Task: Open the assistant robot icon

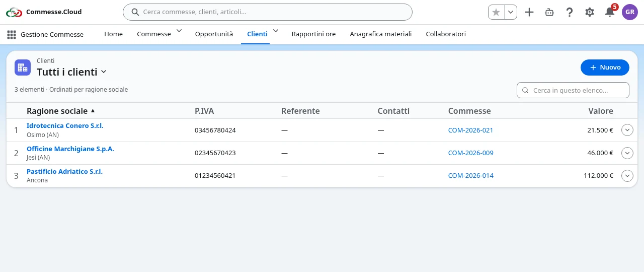Action: [549, 12]
